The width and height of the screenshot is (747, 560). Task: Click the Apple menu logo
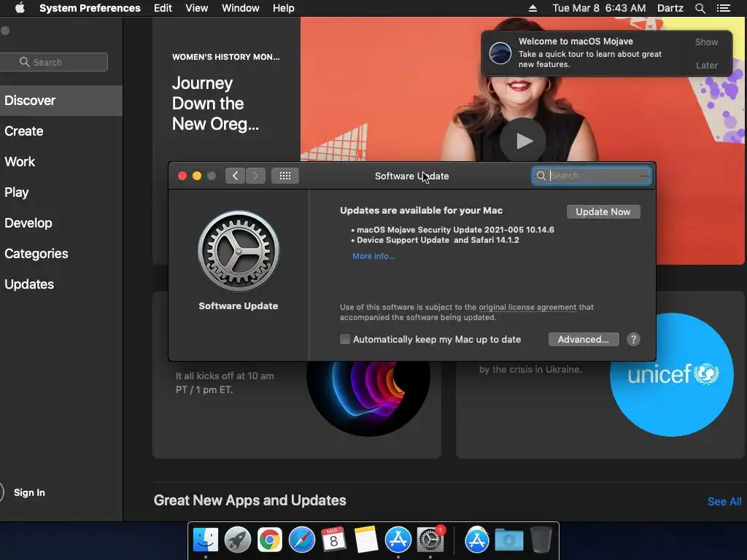tap(20, 8)
